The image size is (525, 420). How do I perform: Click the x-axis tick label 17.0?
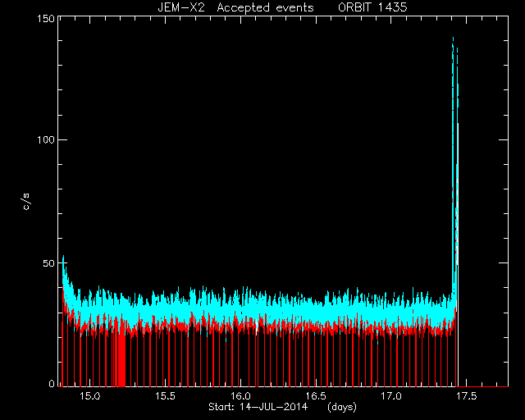[391, 396]
